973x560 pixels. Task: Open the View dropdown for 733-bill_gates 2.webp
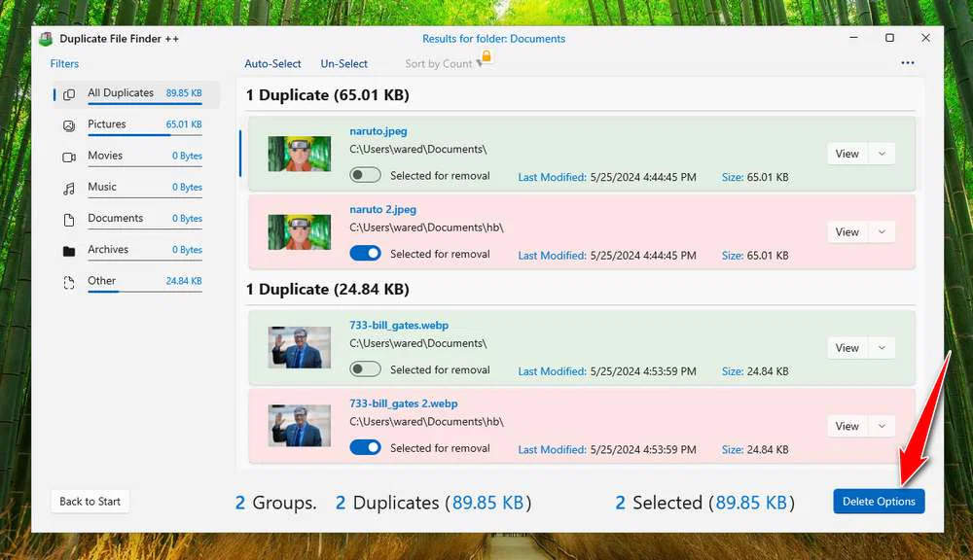tap(883, 425)
